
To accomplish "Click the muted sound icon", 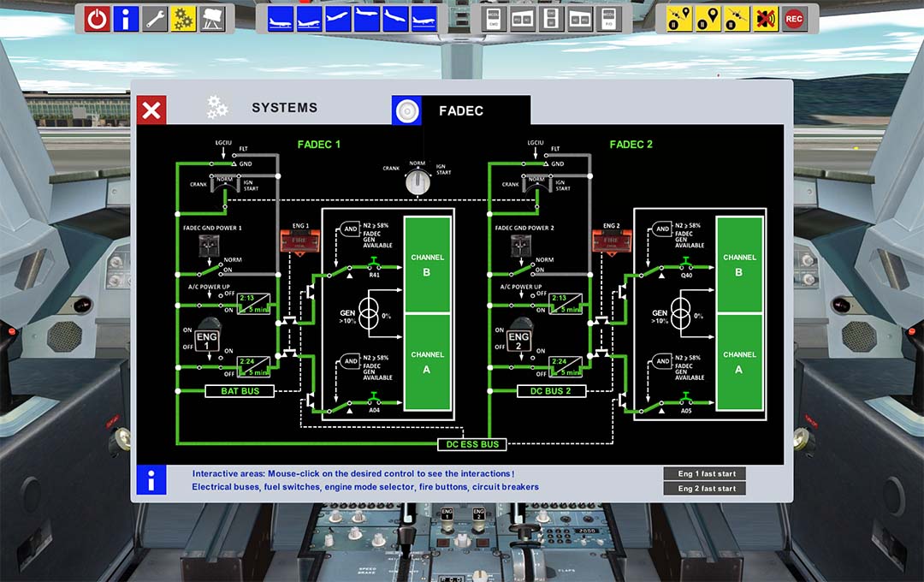I will click(x=765, y=19).
